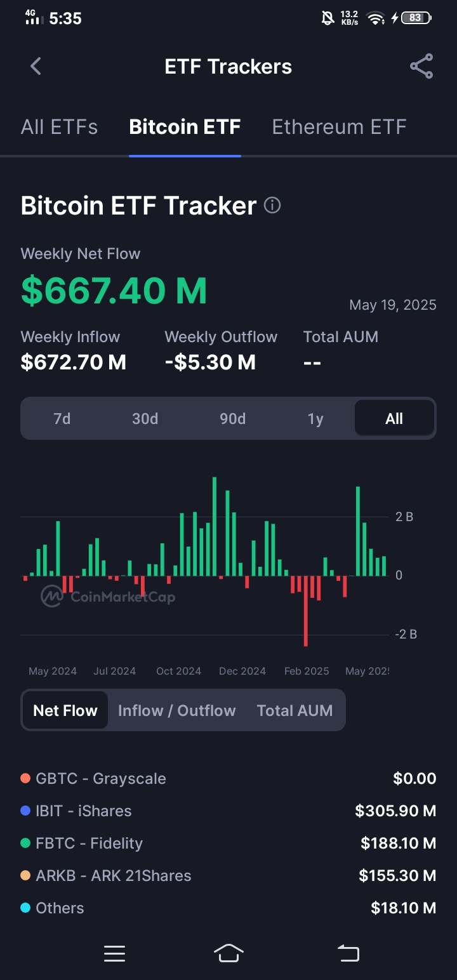
Task: Select the 30d time range
Action: click(x=145, y=419)
